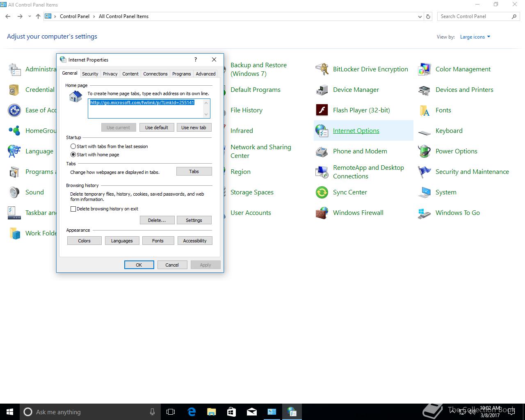Click the Delete... browsing history button
Viewport: 525px width, 420px height.
point(157,220)
